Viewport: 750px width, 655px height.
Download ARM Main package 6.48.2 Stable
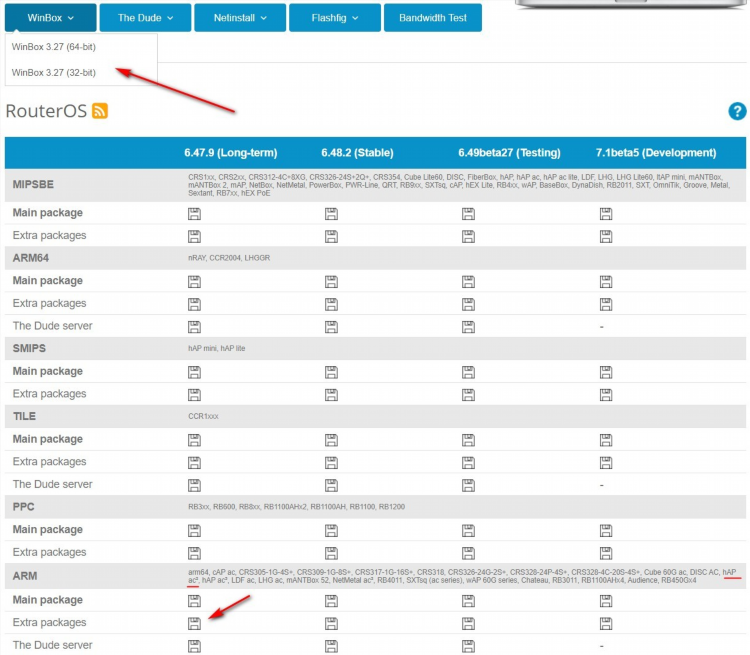click(x=331, y=601)
